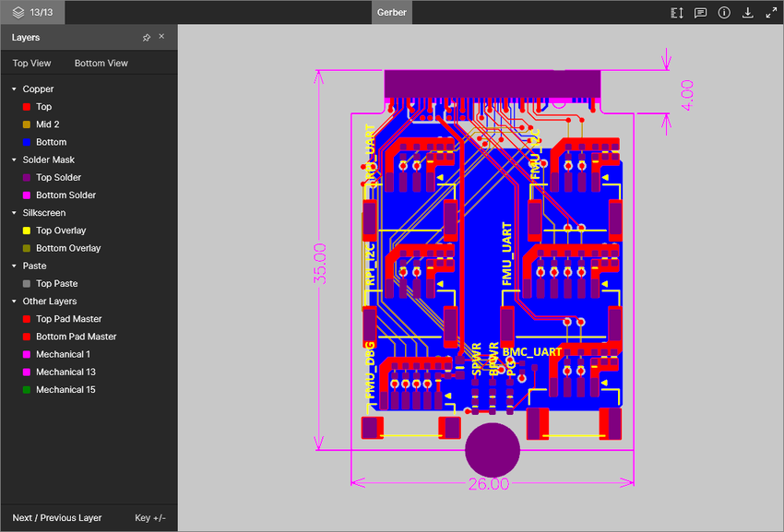Download the Gerber file
Screen dimensions: 784x532
[x=748, y=12]
